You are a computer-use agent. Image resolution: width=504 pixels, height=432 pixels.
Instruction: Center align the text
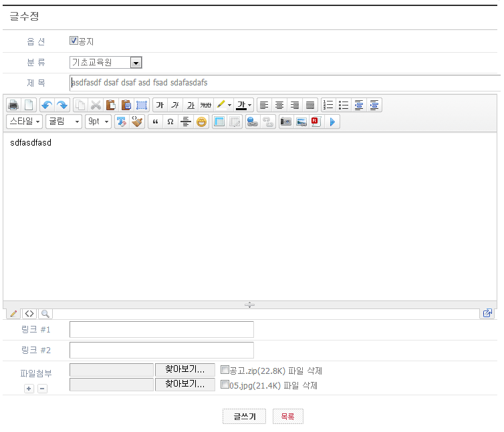coord(279,105)
